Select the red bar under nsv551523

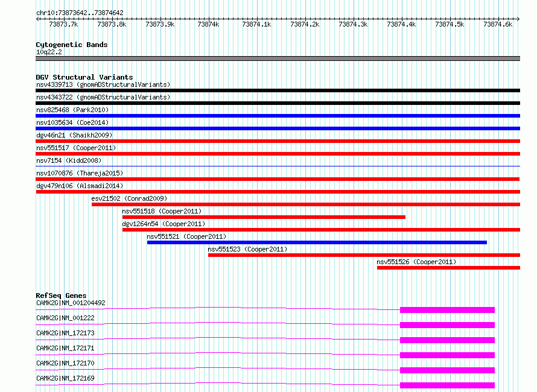(x=364, y=255)
